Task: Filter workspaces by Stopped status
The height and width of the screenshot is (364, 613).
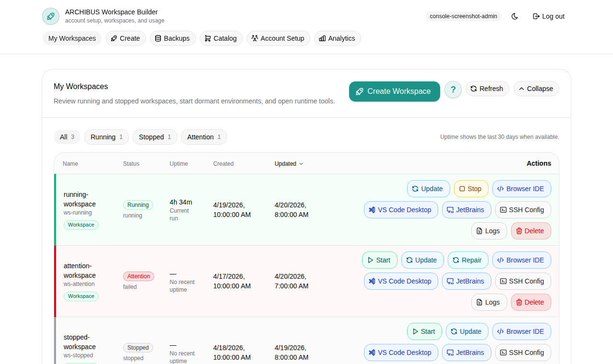Action: 155,137
